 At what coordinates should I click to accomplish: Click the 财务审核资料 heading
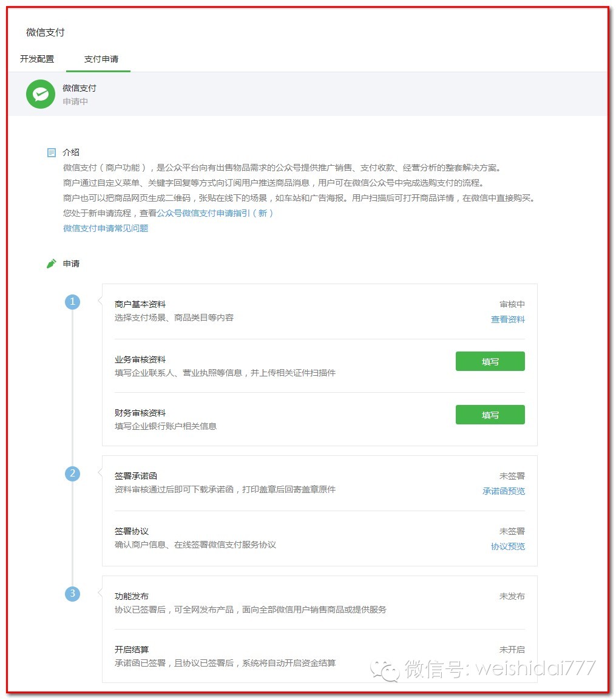click(140, 413)
